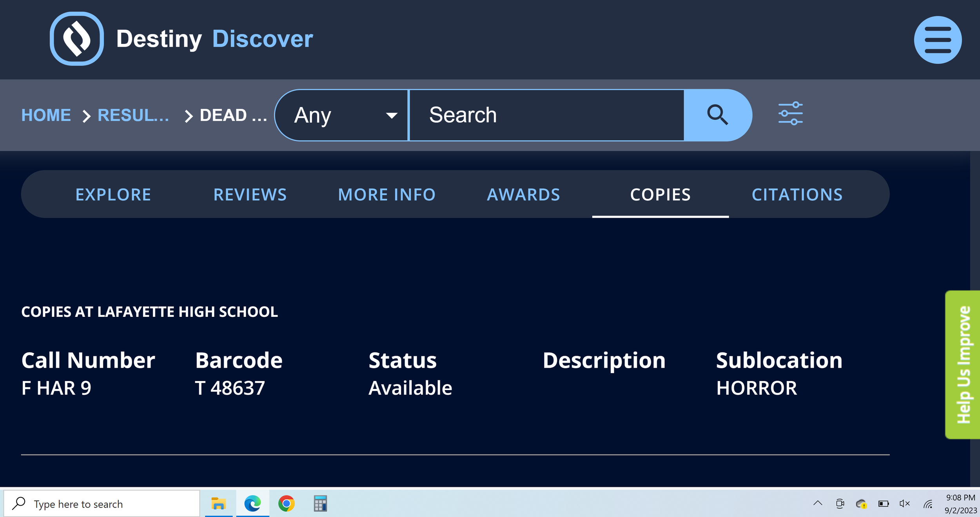Viewport: 980px width, 517px height.
Task: Click the battery status tray icon
Action: pyautogui.click(x=883, y=504)
